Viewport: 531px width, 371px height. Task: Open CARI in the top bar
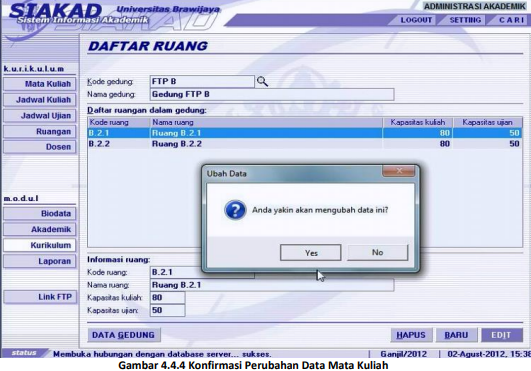[x=511, y=20]
